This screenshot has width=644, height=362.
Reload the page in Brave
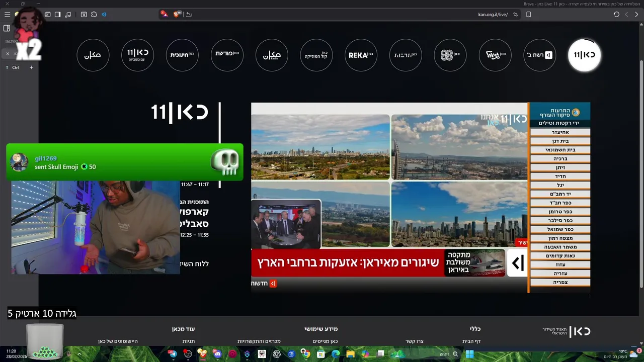coord(616,15)
